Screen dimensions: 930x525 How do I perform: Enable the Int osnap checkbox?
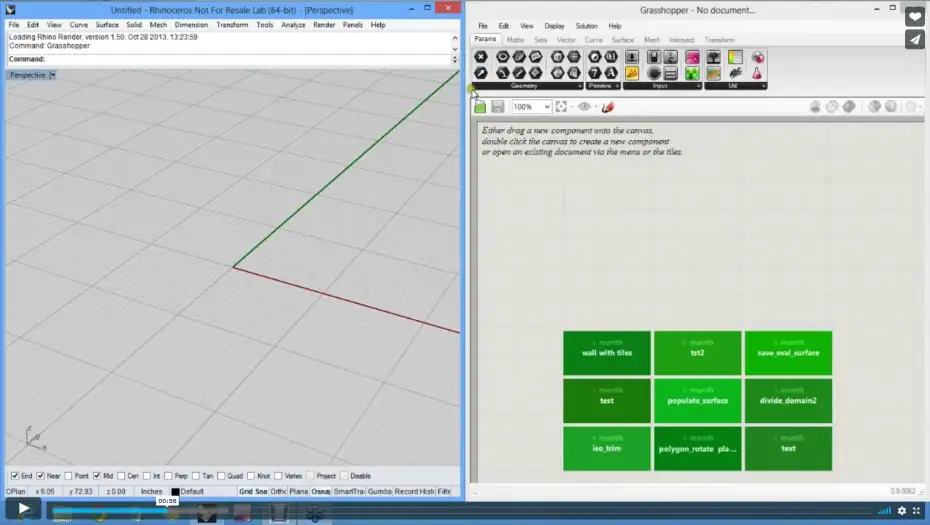click(x=146, y=476)
